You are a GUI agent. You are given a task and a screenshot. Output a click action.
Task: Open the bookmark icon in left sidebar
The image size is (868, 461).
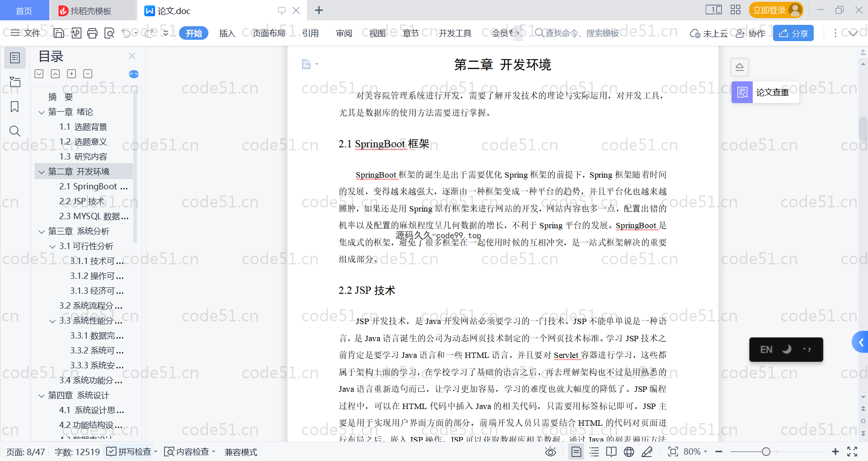tap(15, 107)
